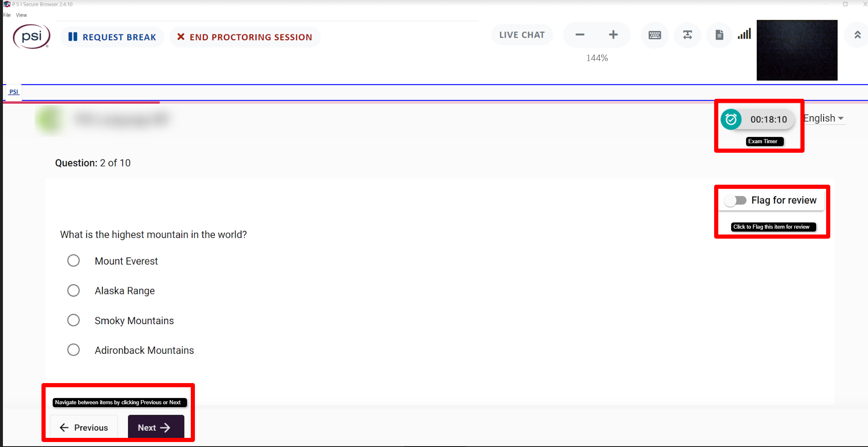Collapse the toolbar with double chevron

tap(857, 35)
